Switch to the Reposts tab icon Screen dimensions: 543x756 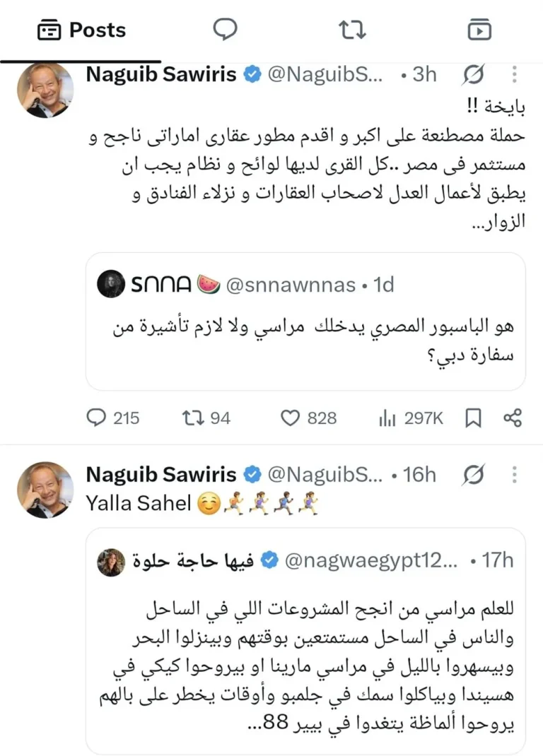click(352, 30)
